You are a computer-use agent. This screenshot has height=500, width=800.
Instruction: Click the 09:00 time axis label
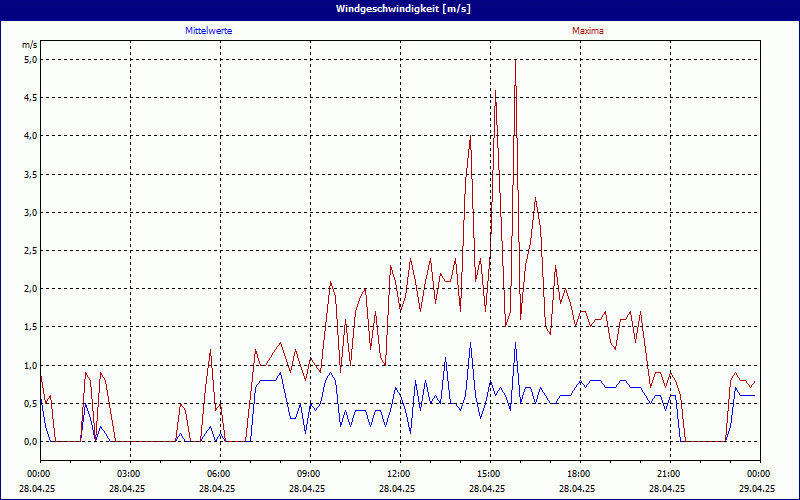[x=309, y=473]
